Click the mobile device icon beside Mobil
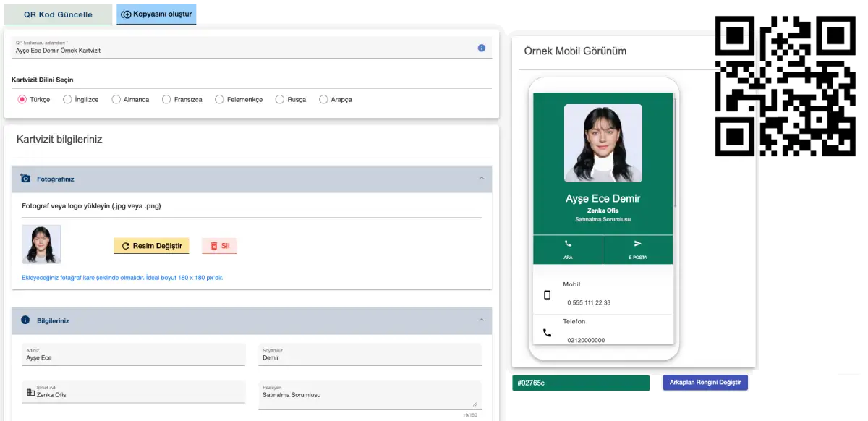Image resolution: width=868 pixels, height=421 pixels. [x=547, y=295]
